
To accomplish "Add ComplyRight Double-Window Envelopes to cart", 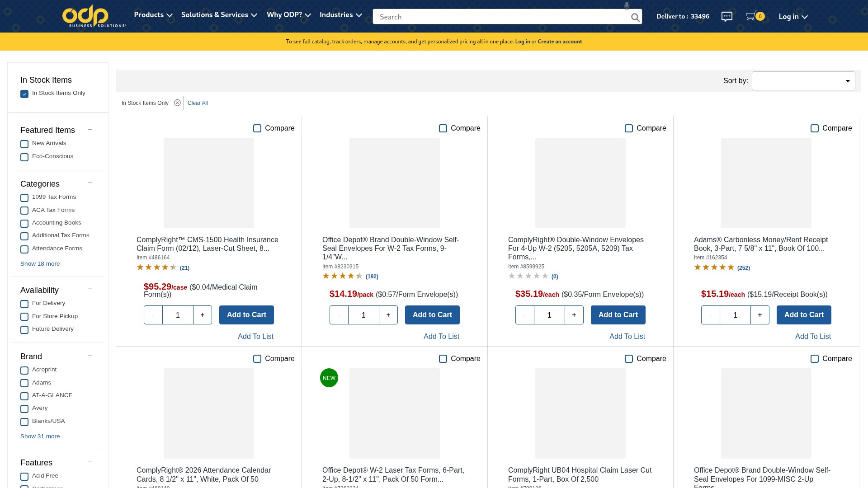I will (x=618, y=315).
